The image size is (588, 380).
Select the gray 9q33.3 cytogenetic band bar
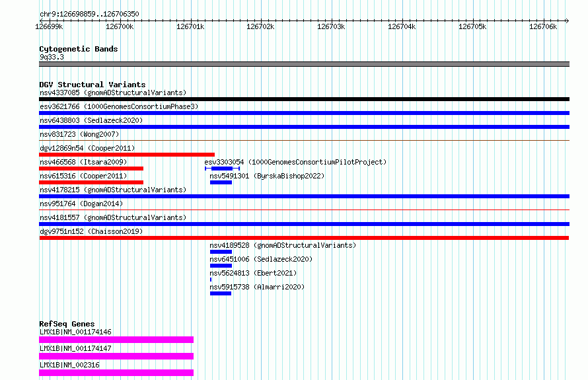(x=304, y=64)
